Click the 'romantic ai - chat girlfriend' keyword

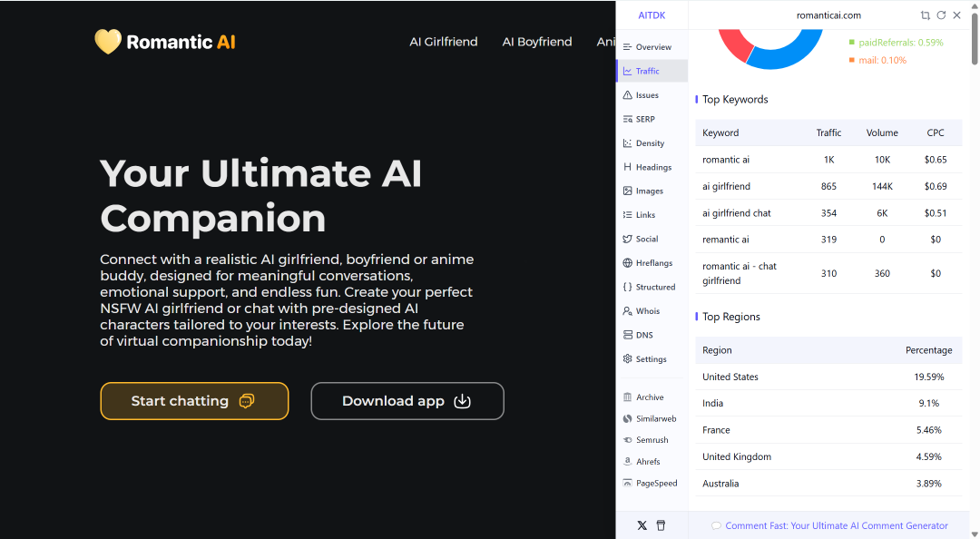coord(740,273)
